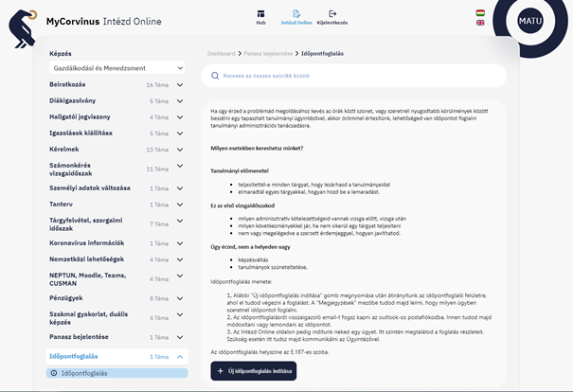The image size is (573, 392).
Task: Click the MyCorvinus Intézd Online title
Action: coord(104,21)
